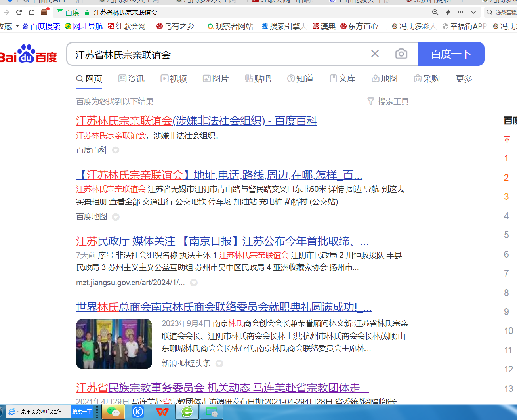517x420 pixels.
Task: Open the 更多 tab menu
Action: click(x=464, y=79)
